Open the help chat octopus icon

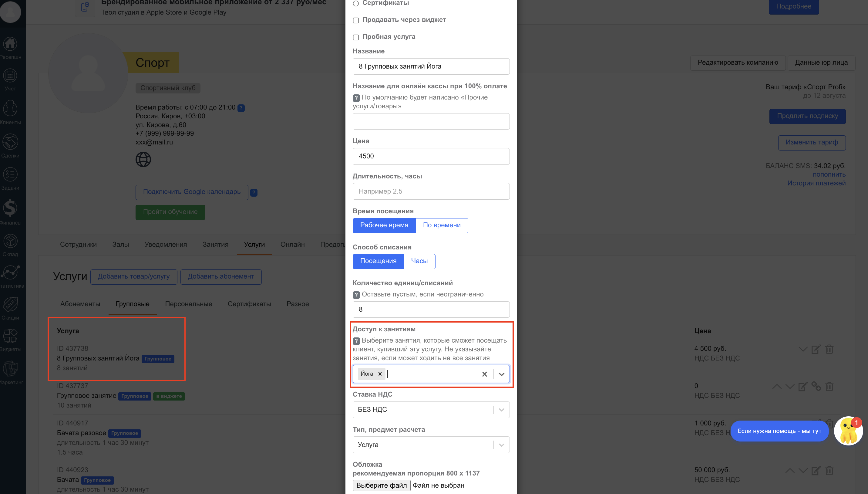tap(849, 431)
